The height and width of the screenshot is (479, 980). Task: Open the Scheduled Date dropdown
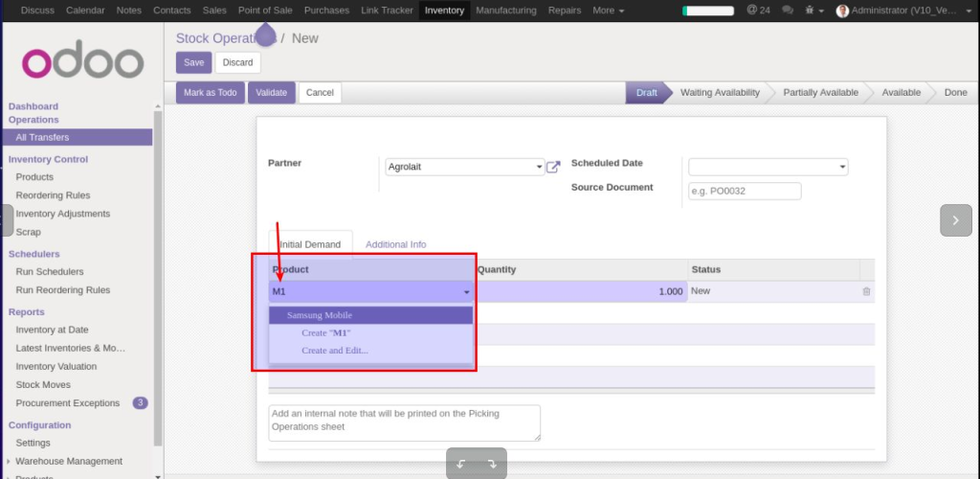coord(842,168)
